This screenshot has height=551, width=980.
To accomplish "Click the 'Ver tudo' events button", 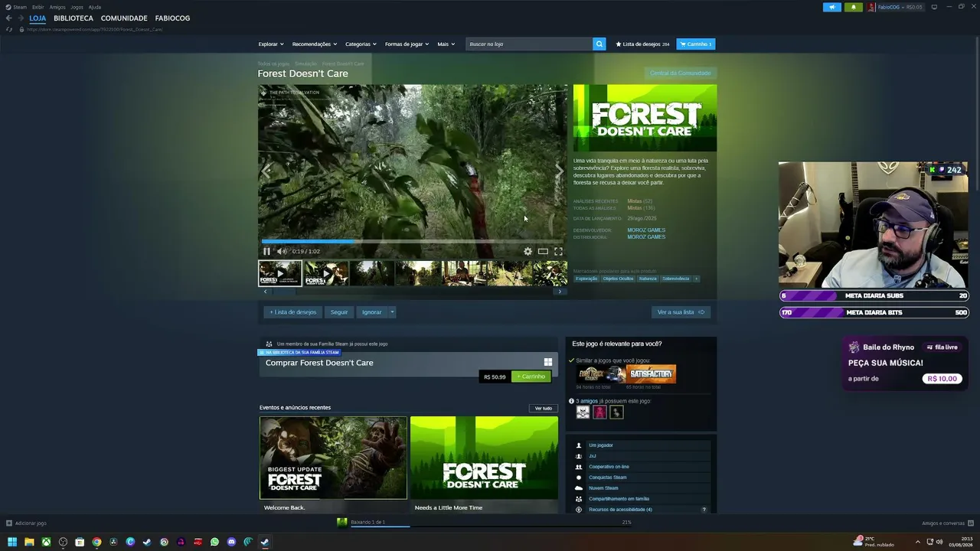I will click(544, 409).
